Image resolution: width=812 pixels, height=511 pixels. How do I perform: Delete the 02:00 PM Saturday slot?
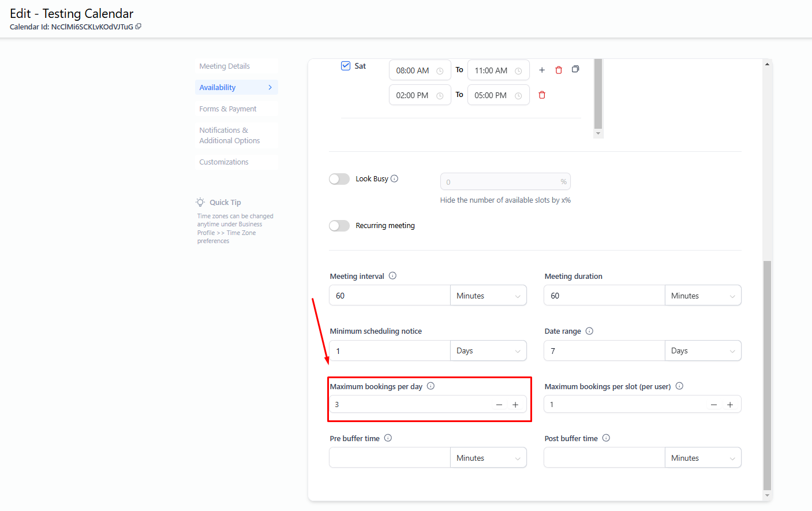coord(542,95)
